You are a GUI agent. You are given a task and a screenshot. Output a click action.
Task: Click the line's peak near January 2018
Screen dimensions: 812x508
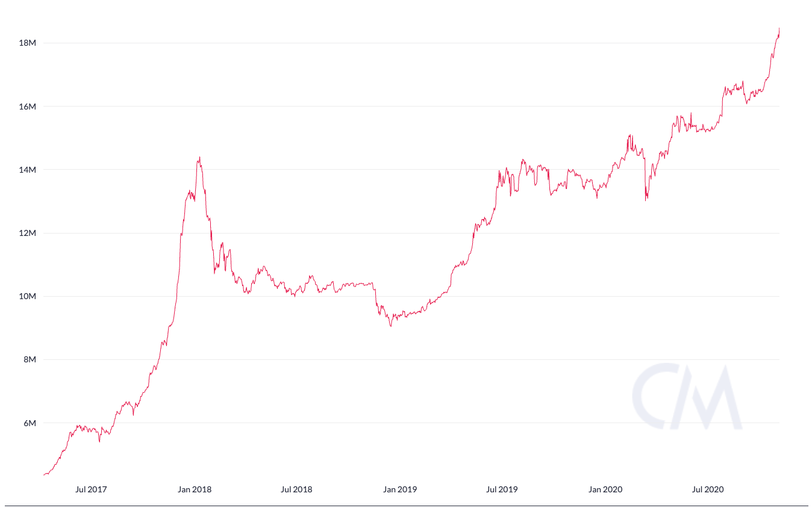point(199,158)
